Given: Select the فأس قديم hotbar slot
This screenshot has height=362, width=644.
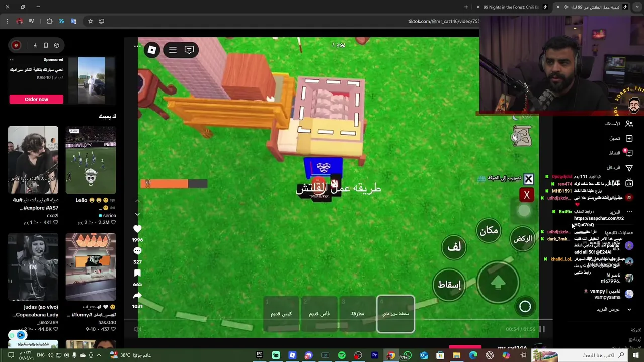Looking at the screenshot, I should (x=319, y=314).
